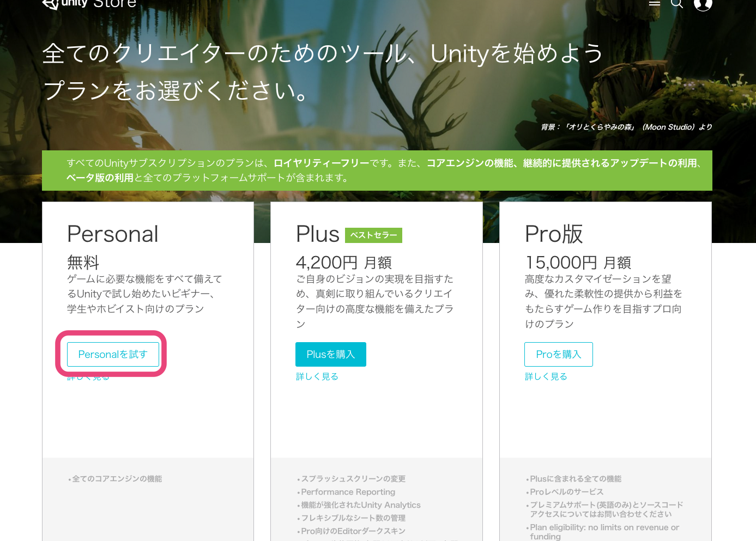Click "Plusに含まれる全ての機能" feature item
This screenshot has height=541, width=756.
coord(576,479)
